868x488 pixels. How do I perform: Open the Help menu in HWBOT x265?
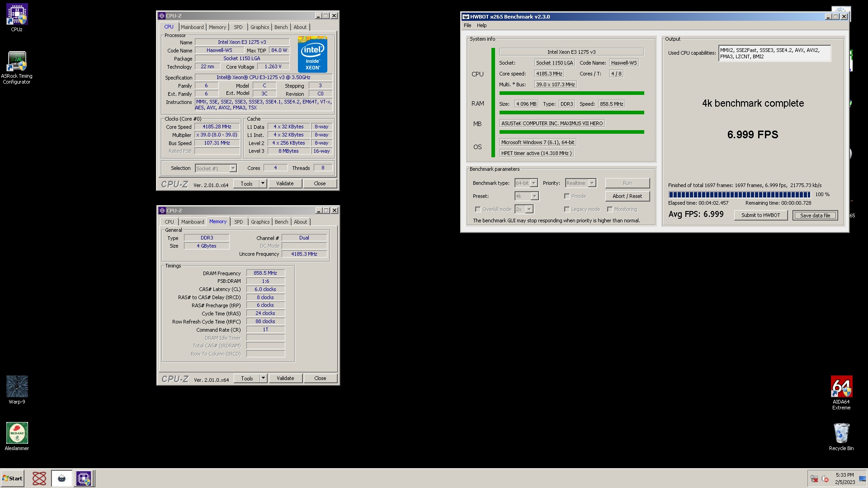482,26
